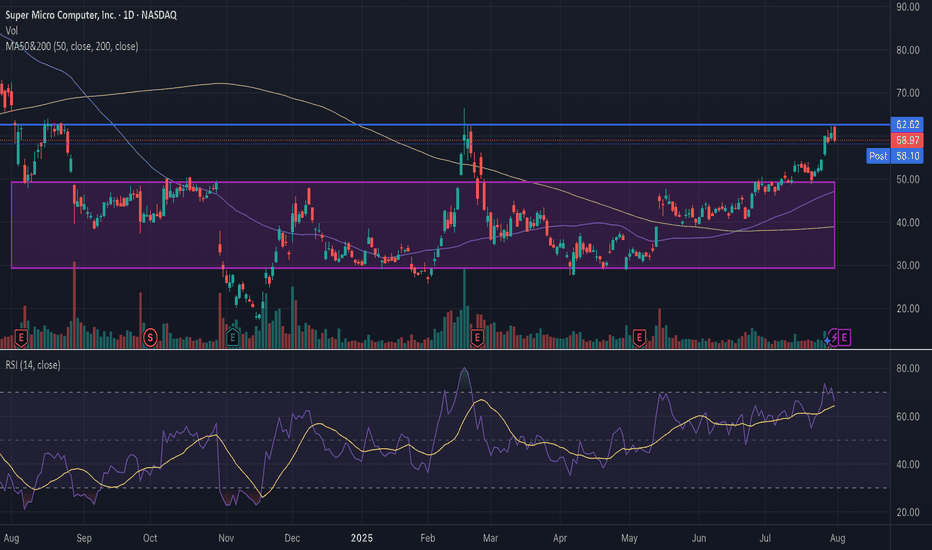The image size is (932, 550).
Task: Click the Mar label on time axis
Action: coord(490,538)
